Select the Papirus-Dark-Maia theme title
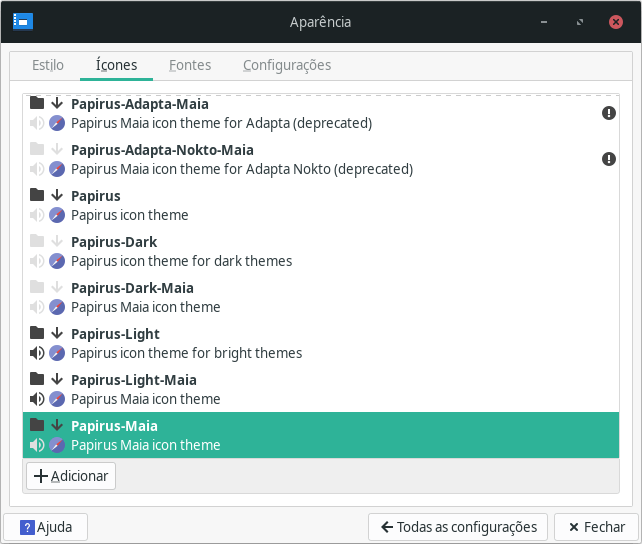 point(132,288)
